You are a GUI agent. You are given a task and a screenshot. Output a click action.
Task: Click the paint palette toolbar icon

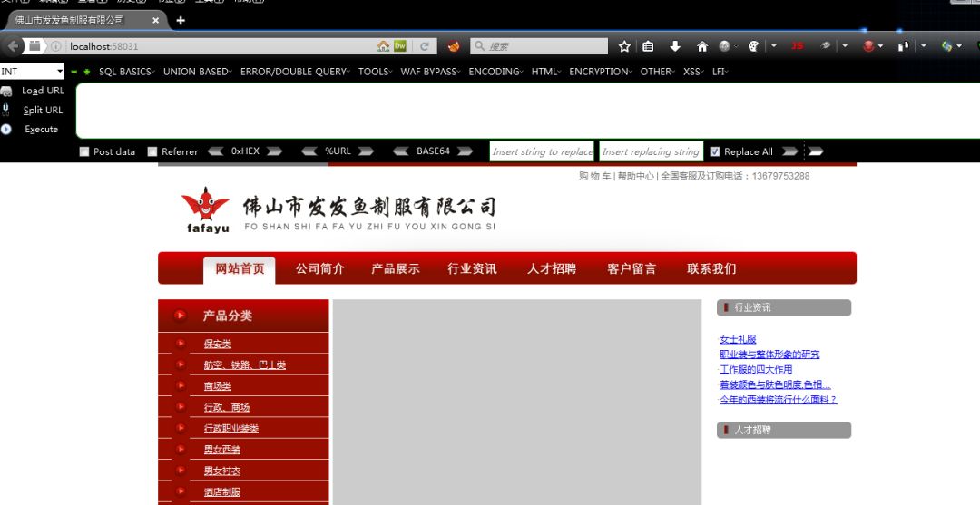(x=753, y=46)
